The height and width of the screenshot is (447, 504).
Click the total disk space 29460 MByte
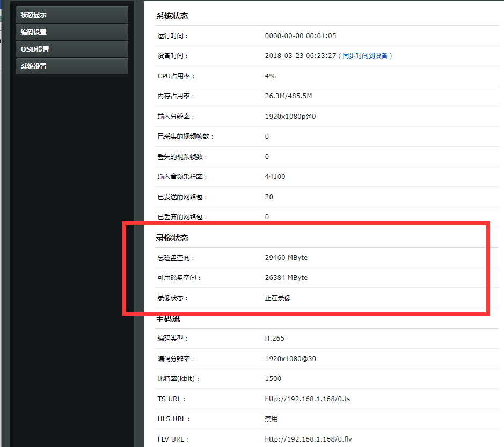(286, 258)
